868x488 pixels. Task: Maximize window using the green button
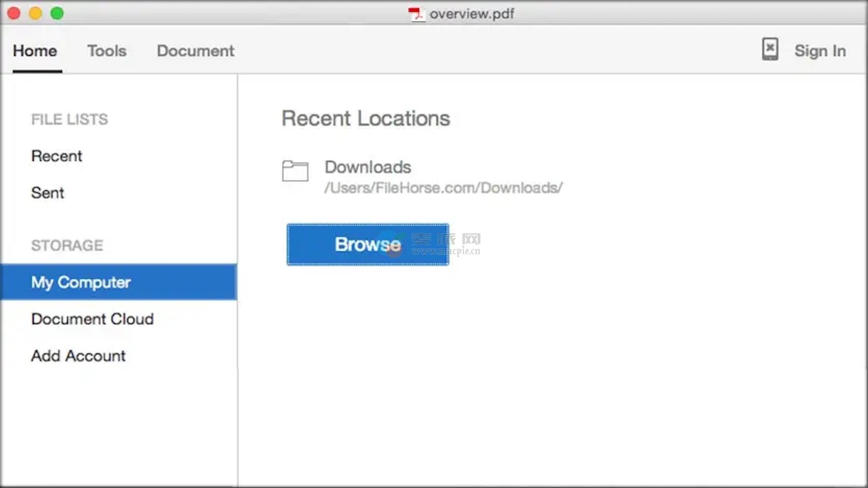click(x=57, y=14)
